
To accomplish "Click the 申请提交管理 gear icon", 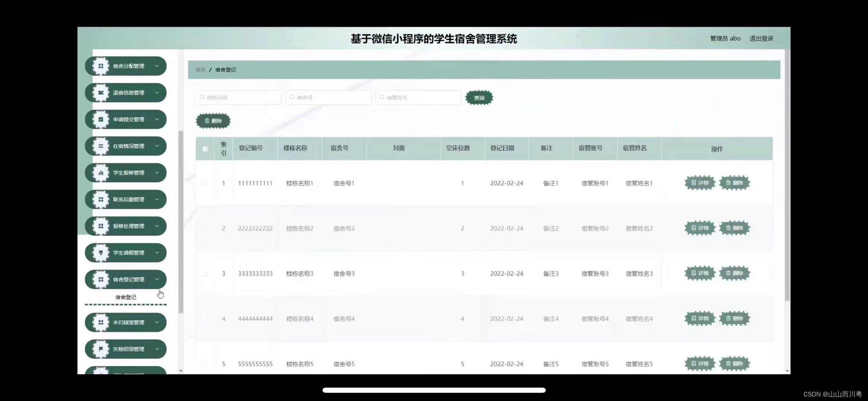I will click(x=101, y=120).
